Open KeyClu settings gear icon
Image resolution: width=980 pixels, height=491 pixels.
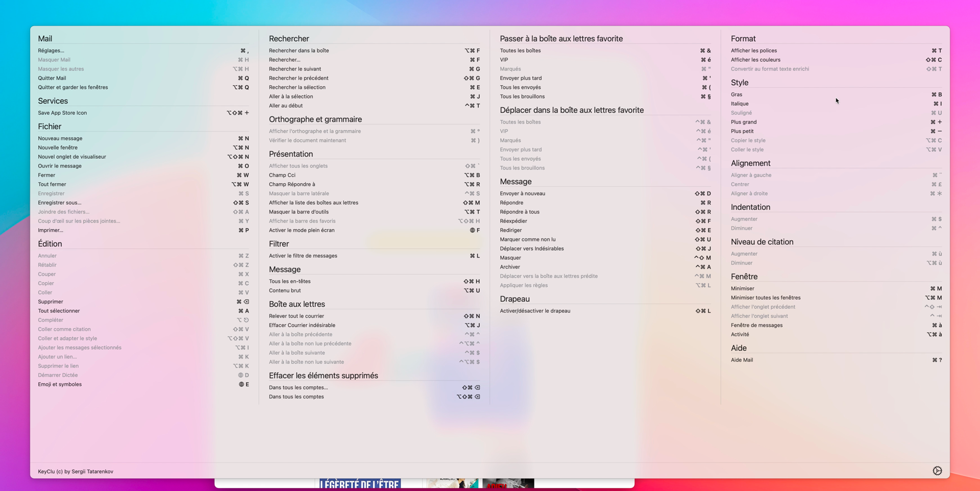(937, 471)
